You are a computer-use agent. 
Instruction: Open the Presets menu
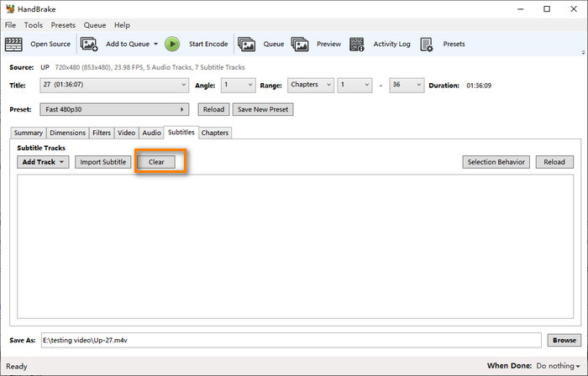[x=63, y=25]
